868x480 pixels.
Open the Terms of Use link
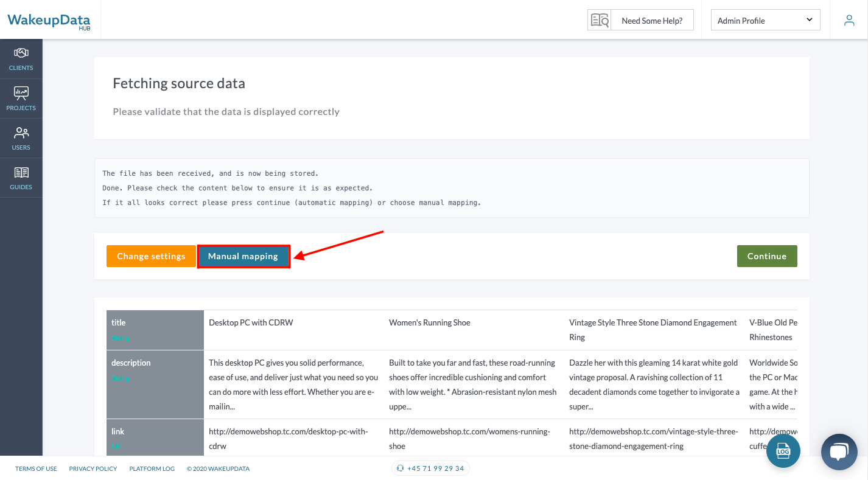[x=36, y=468]
